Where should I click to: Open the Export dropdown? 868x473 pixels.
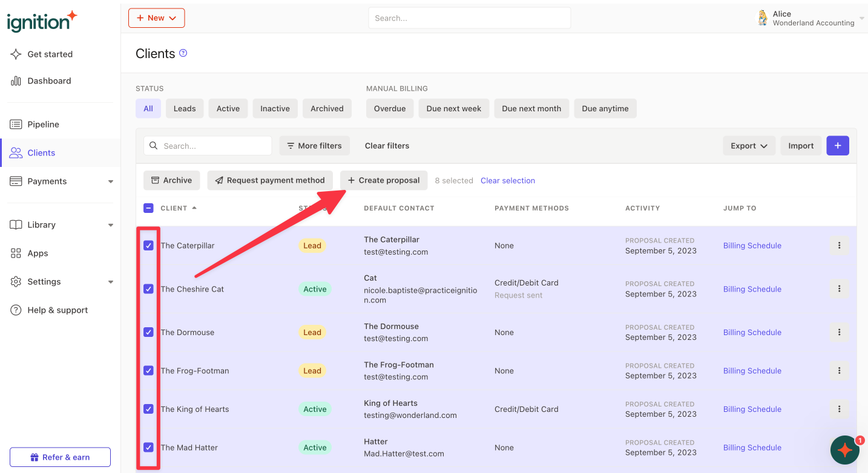[749, 146]
